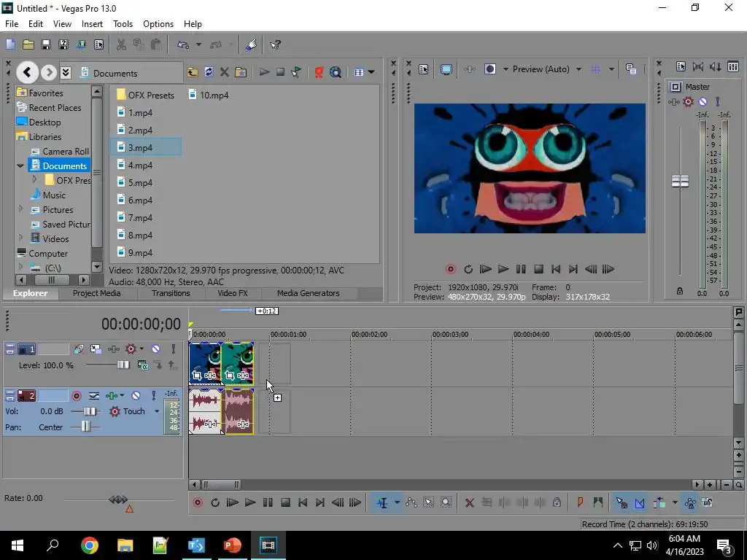
Task: Open the overlays grid dropdown arrow in preview
Action: [612, 69]
